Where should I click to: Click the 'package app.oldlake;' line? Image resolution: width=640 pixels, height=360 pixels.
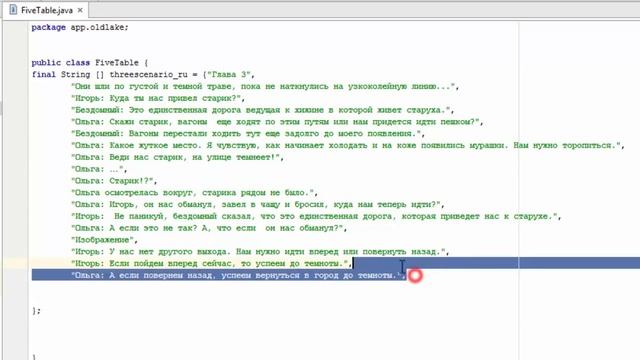coord(80,27)
